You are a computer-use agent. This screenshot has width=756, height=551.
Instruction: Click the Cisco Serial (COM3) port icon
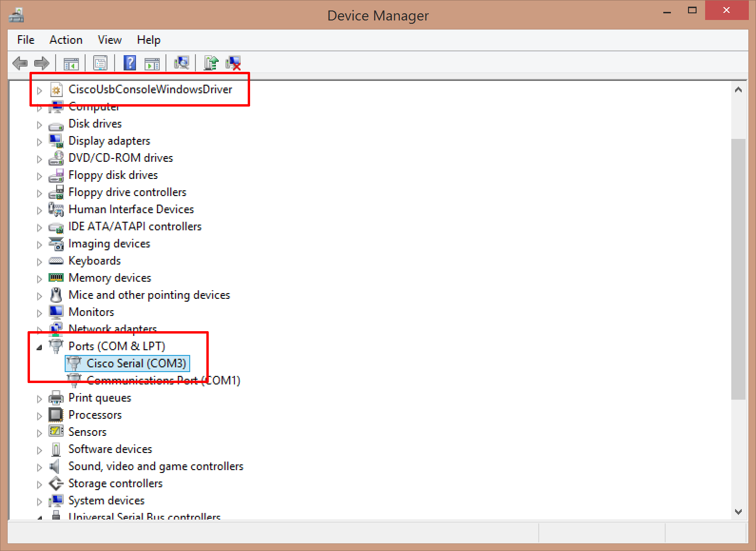(x=74, y=364)
